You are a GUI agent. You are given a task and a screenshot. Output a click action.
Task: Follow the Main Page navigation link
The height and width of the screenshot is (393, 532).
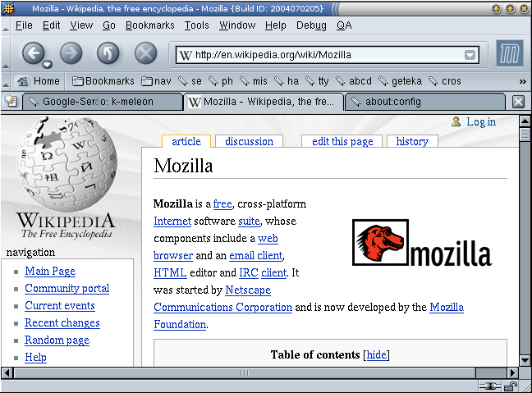click(50, 272)
